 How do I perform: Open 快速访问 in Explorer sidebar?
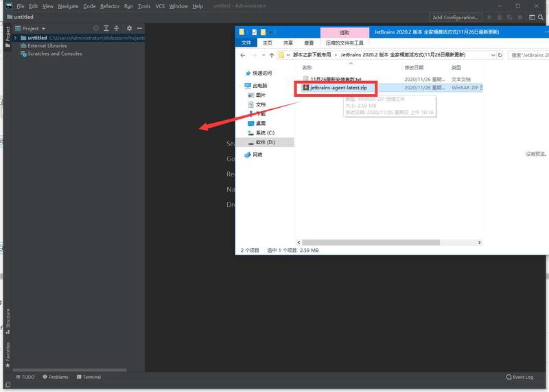pyautogui.click(x=259, y=73)
